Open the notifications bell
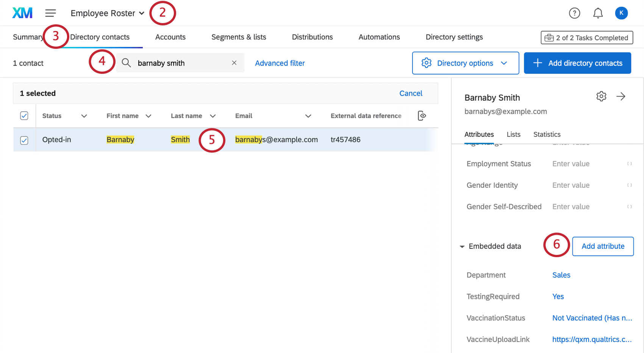Image resolution: width=644 pixels, height=353 pixels. pyautogui.click(x=598, y=12)
